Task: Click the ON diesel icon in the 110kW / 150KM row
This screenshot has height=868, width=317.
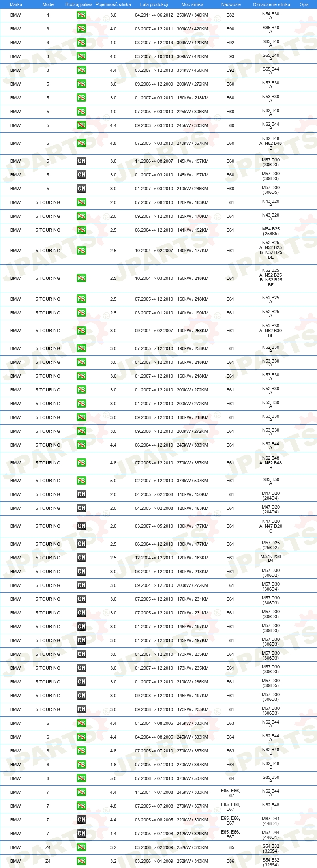Action: [81, 494]
